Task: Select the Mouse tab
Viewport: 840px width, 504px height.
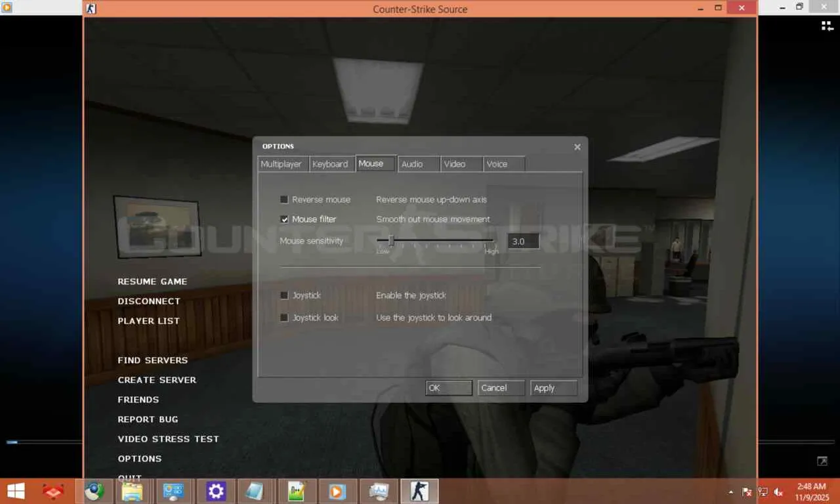Action: (x=375, y=163)
